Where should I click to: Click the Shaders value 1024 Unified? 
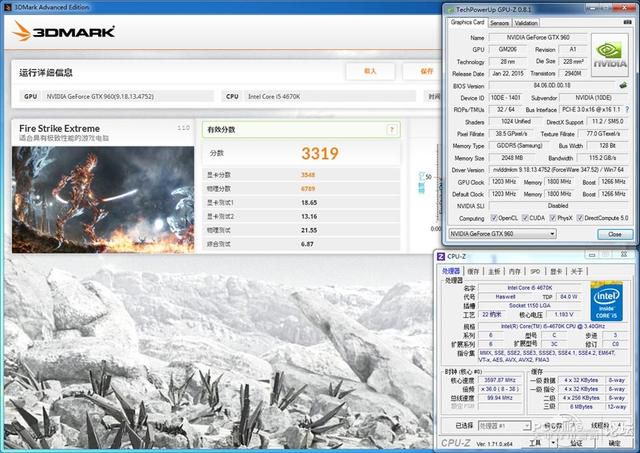(516, 122)
